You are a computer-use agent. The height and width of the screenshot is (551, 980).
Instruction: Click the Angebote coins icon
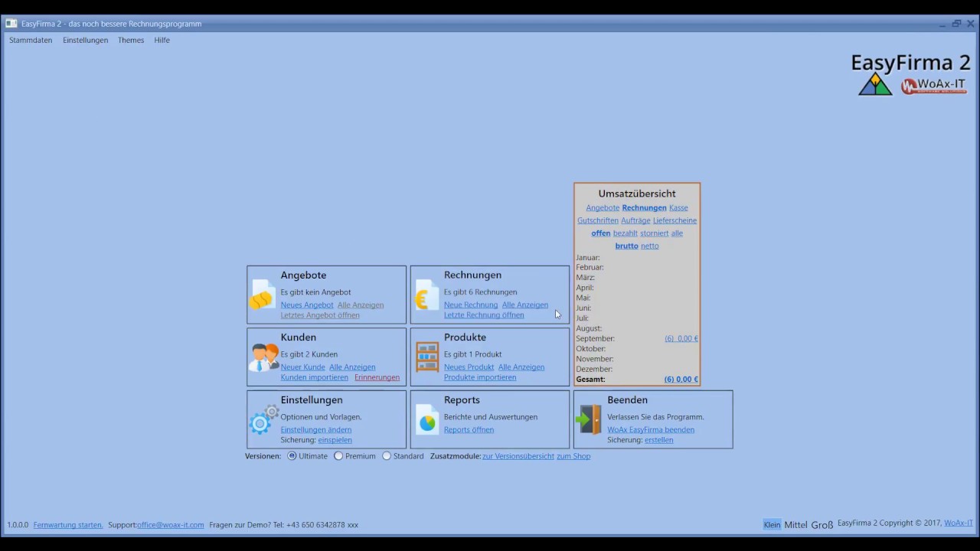point(263,295)
